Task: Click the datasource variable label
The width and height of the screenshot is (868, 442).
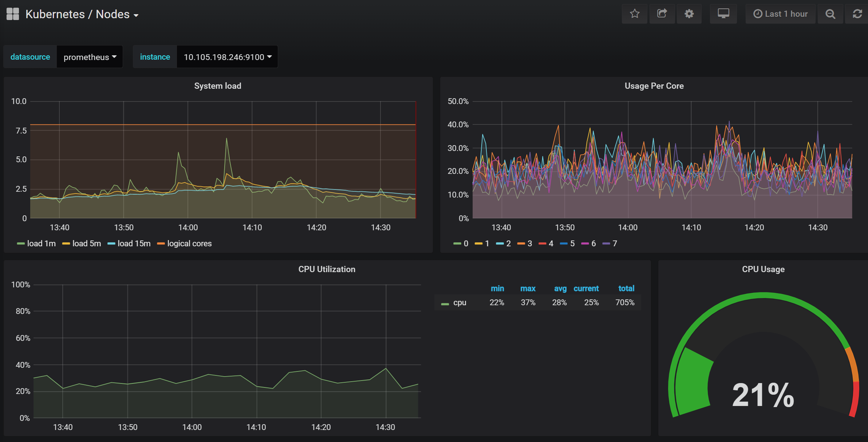Action: 30,57
